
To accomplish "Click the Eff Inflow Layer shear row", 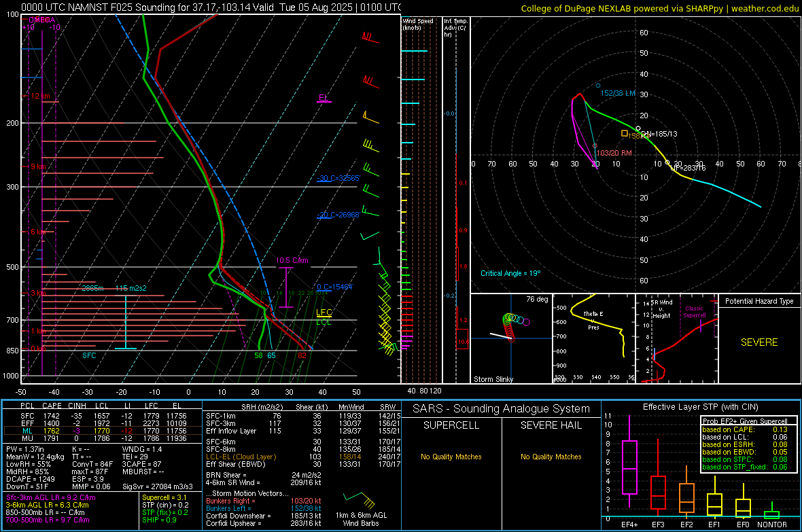I will [303, 431].
